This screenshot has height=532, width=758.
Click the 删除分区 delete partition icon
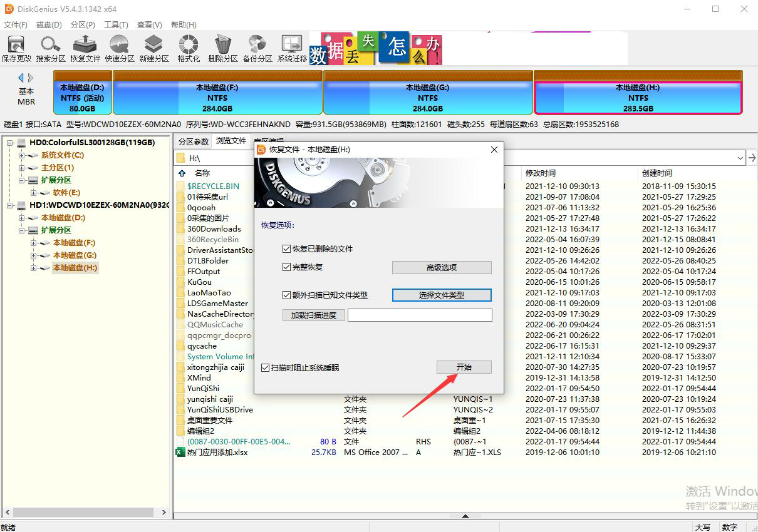(x=223, y=49)
